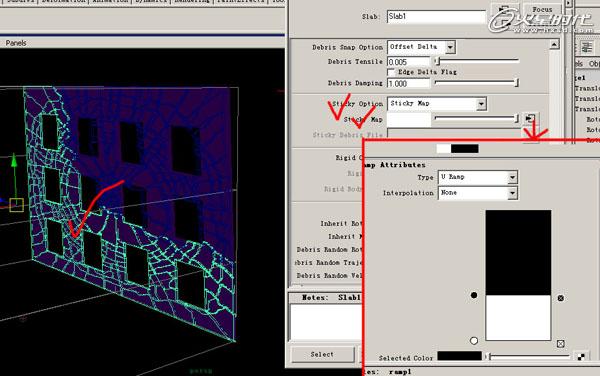
Task: Click the Debris Tensile value field 0.005
Action: pyautogui.click(x=409, y=62)
